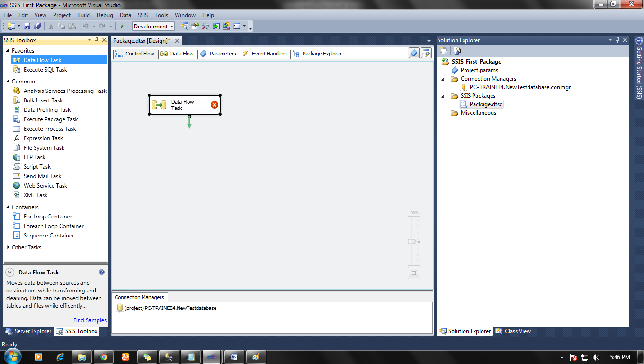Screen dimensions: 644x364
Task: Switch to the Parameters tab
Action: pyautogui.click(x=218, y=54)
